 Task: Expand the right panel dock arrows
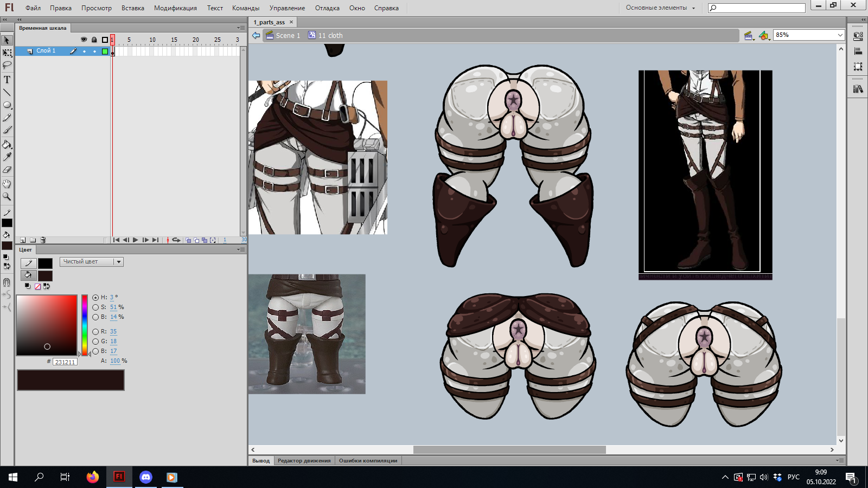(x=863, y=20)
